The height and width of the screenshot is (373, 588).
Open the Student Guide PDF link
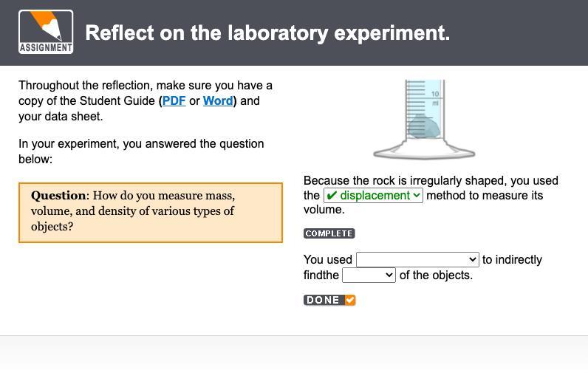(174, 101)
